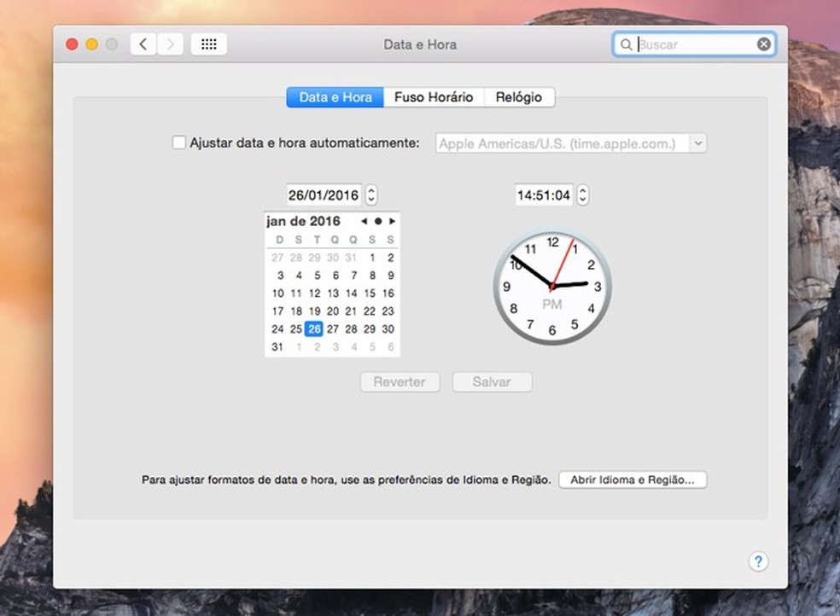Click the today dot in the calendar header

376,221
